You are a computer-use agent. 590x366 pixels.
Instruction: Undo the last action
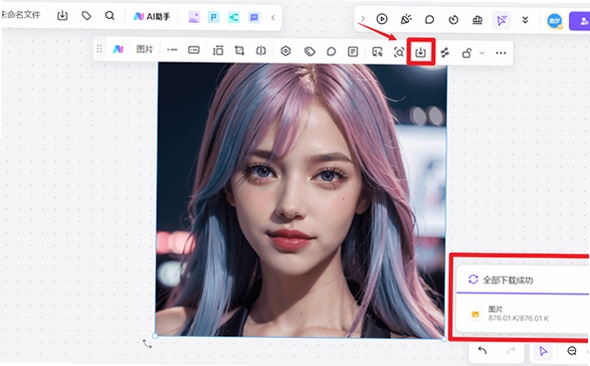482,351
